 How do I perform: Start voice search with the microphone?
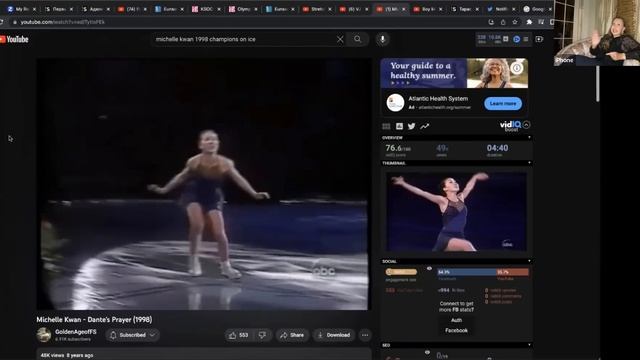[382, 39]
